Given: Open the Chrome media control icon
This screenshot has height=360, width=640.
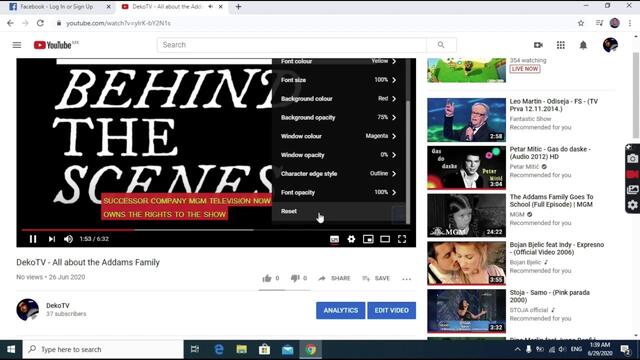Looking at the screenshot, I should click(599, 23).
